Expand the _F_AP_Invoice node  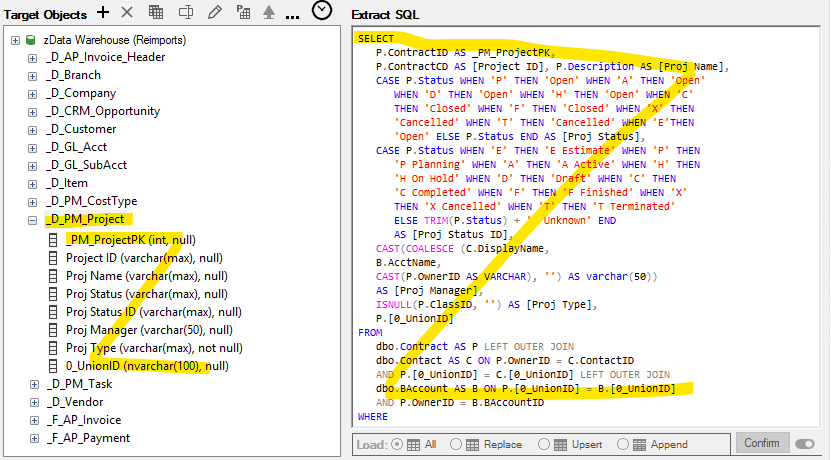(x=32, y=420)
